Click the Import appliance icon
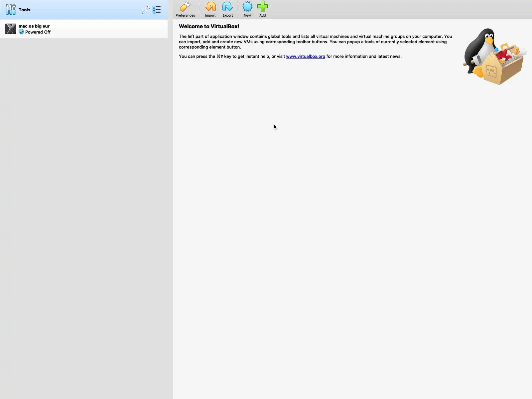 [210, 7]
